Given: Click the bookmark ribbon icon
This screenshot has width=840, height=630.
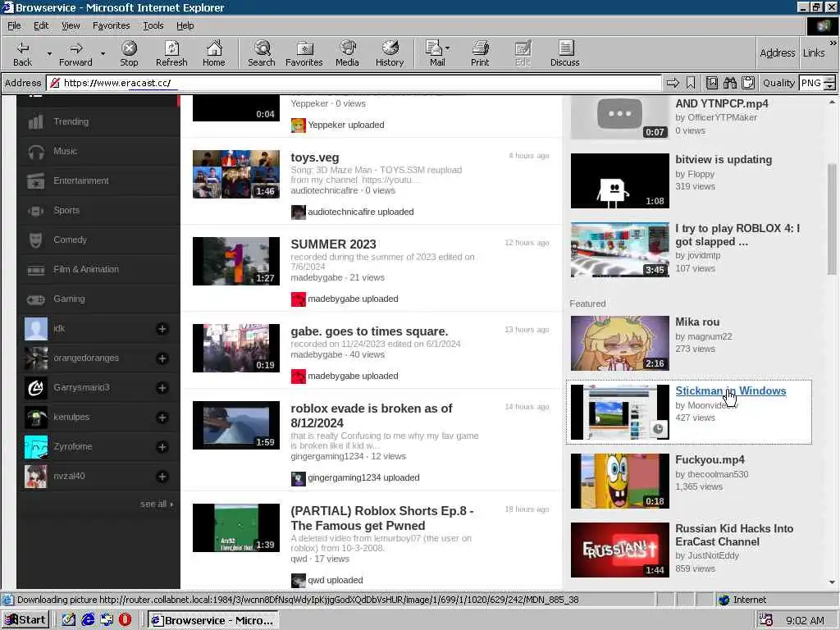Looking at the screenshot, I should point(691,83).
